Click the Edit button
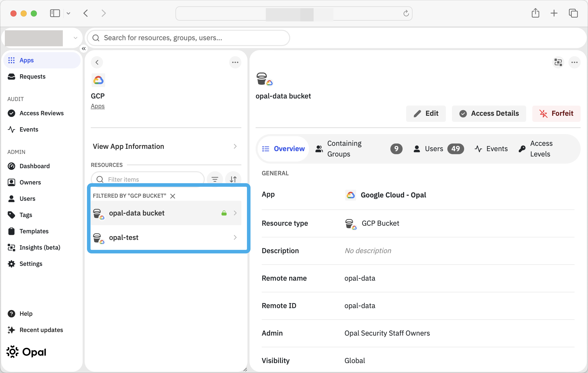Viewport: 588px width, 373px height. point(426,113)
